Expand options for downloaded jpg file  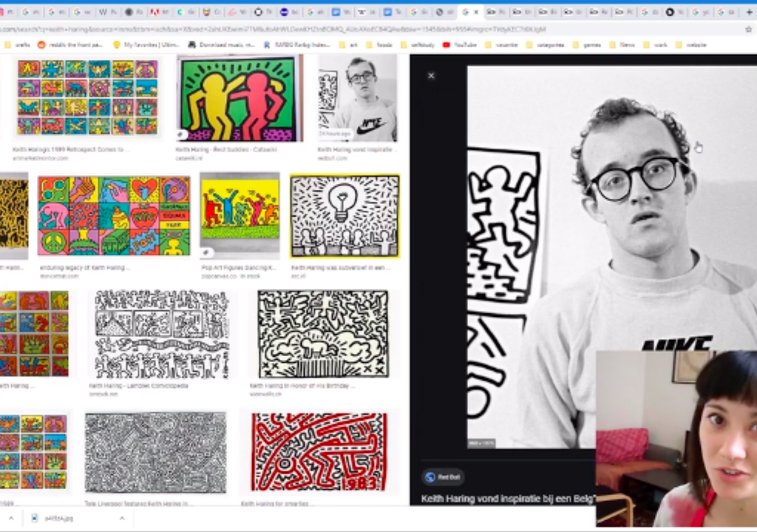[121, 519]
